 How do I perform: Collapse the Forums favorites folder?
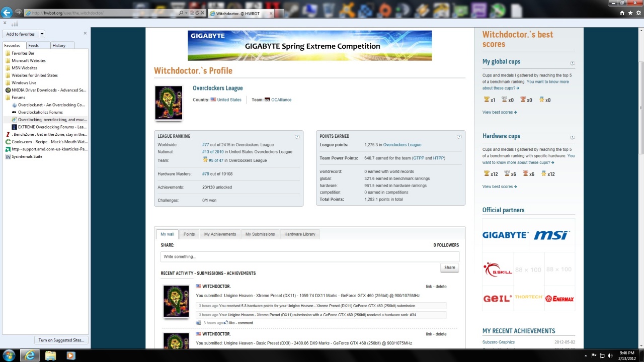[18, 98]
